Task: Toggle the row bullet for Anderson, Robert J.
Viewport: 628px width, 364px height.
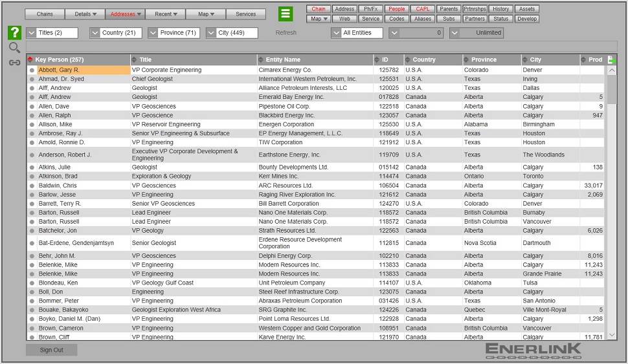Action: coord(32,155)
